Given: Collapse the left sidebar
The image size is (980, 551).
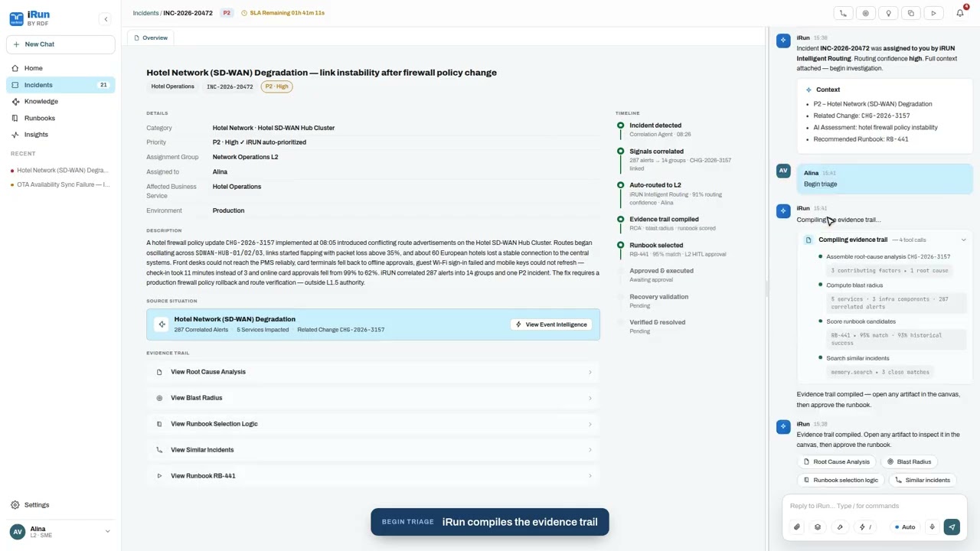Looking at the screenshot, I should coord(106,19).
